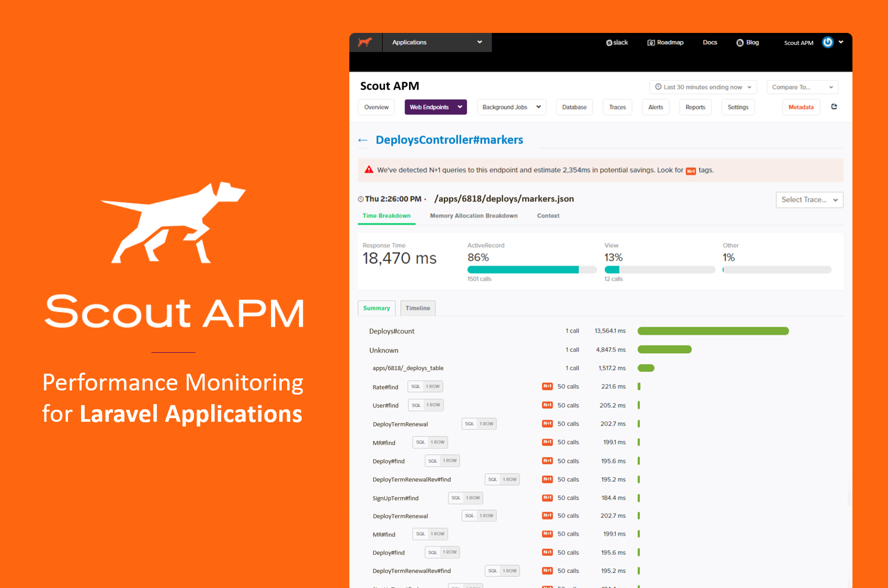Screen dimensions: 888x588
Task: Click the View 13% progress bar
Action: 659,270
